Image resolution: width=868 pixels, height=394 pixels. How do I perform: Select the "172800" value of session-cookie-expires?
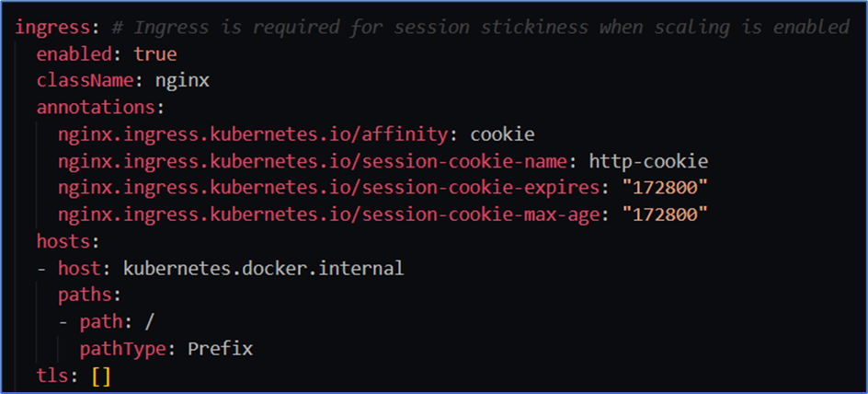pos(665,189)
